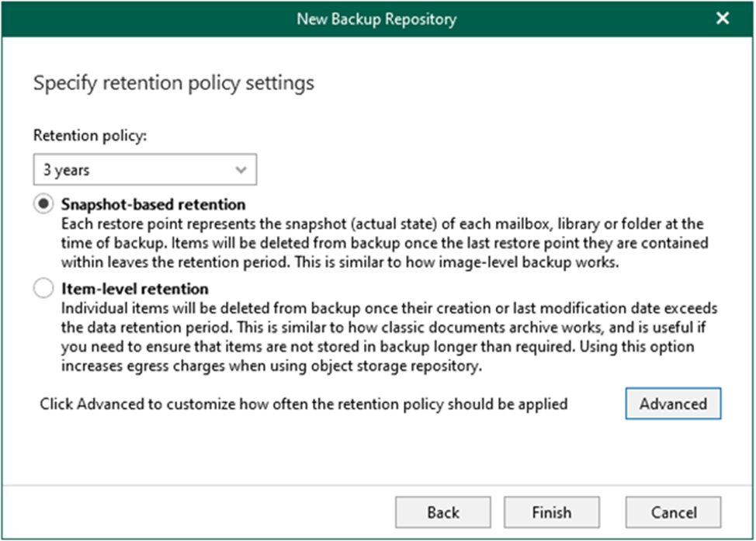Viewport: 756px width, 541px height.
Task: Open the Advanced retention settings
Action: point(673,404)
